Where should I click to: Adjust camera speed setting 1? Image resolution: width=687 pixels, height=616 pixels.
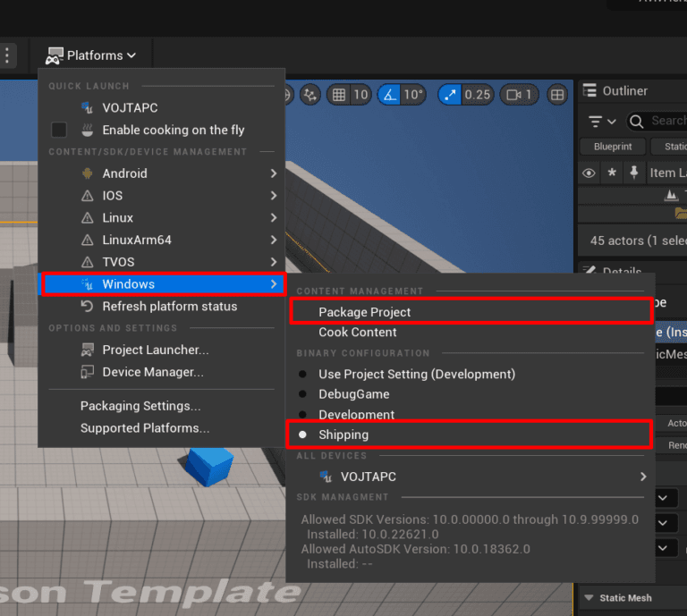click(x=519, y=95)
